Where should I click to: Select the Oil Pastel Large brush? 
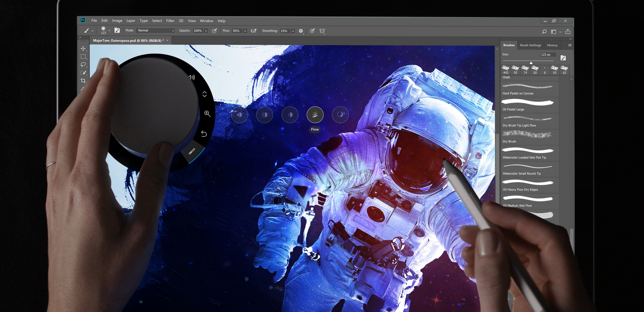pyautogui.click(x=530, y=105)
